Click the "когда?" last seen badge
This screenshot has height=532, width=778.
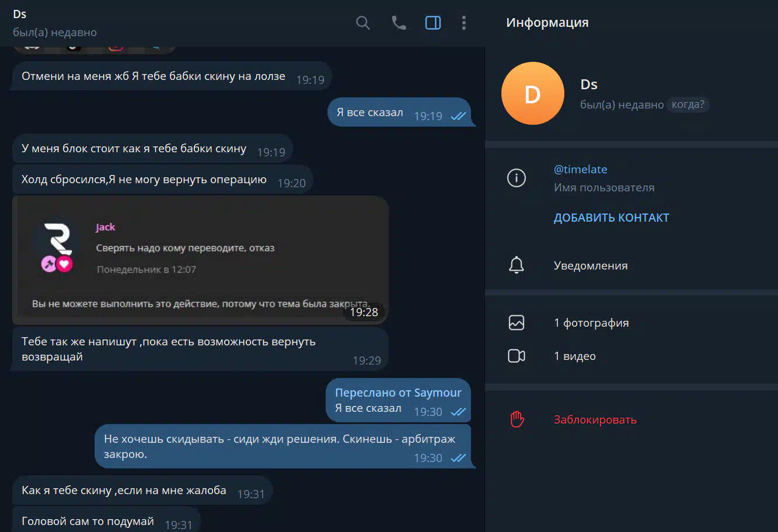(688, 105)
